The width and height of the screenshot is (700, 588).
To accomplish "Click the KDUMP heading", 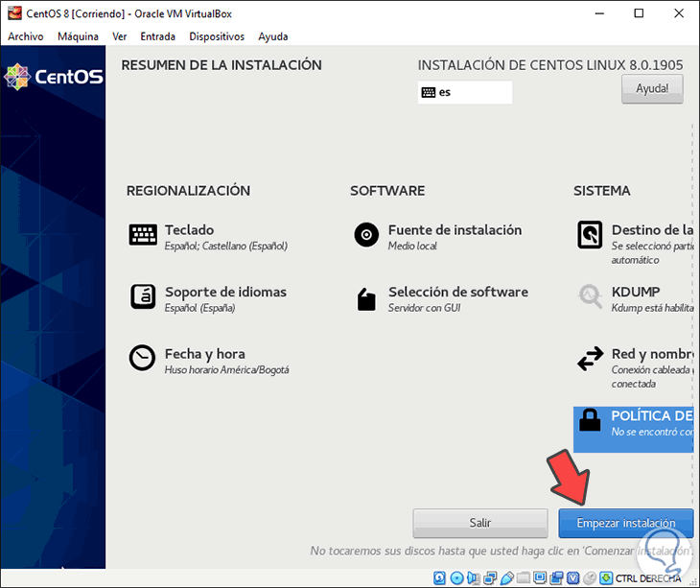I will [x=636, y=292].
